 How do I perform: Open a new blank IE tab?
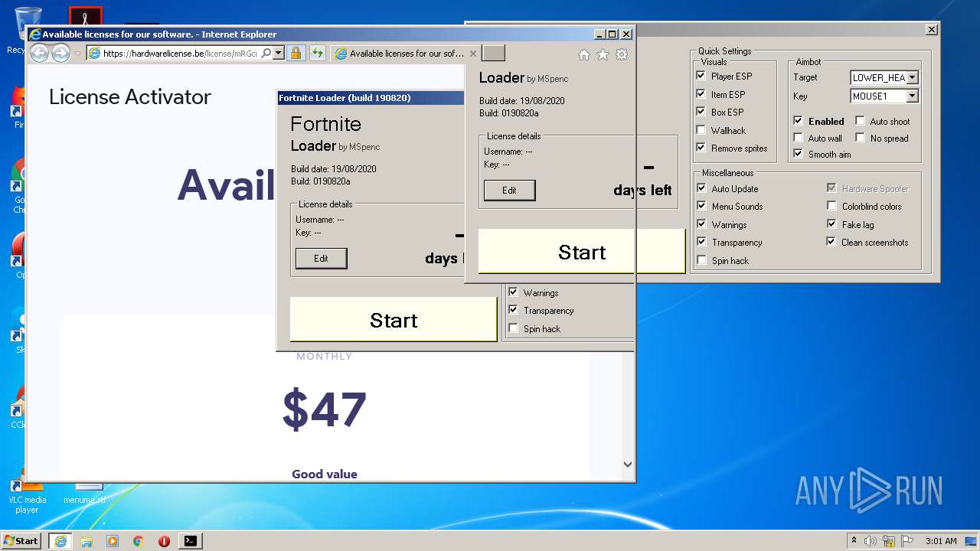pyautogui.click(x=493, y=53)
